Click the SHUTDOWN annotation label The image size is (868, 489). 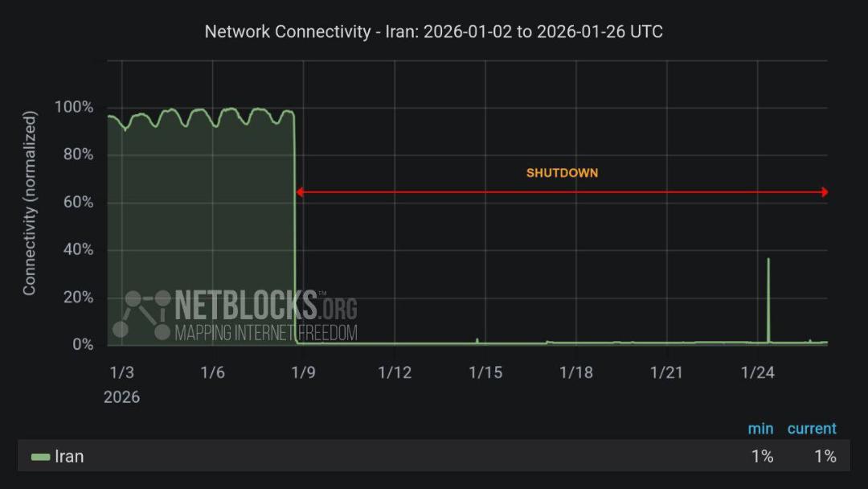pyautogui.click(x=562, y=173)
